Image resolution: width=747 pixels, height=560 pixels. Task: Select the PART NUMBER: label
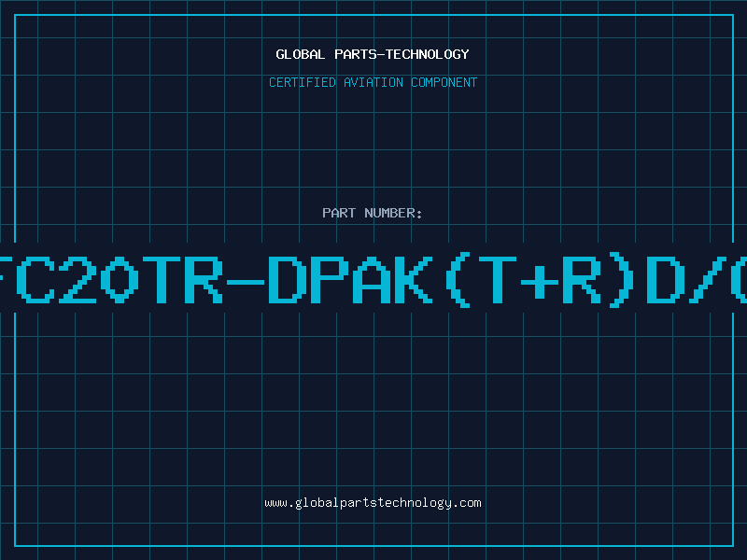point(373,213)
